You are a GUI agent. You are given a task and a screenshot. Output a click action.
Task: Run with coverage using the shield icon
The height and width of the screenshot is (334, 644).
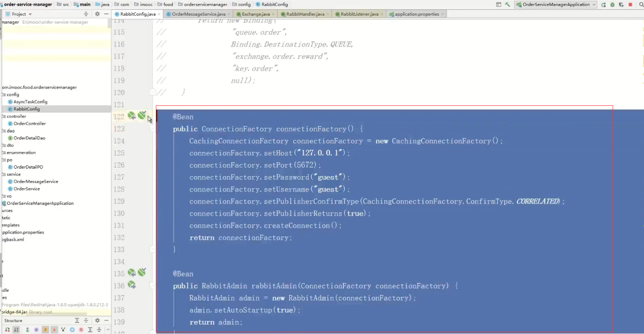point(621,4)
